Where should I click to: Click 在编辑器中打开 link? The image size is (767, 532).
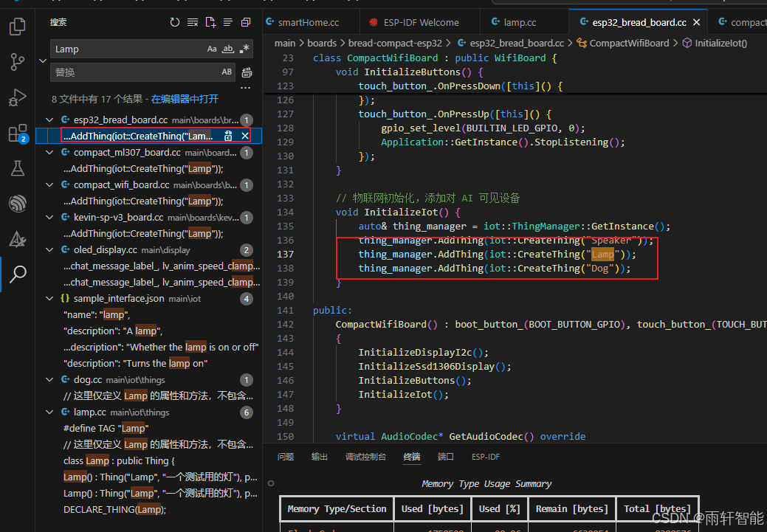coord(185,100)
